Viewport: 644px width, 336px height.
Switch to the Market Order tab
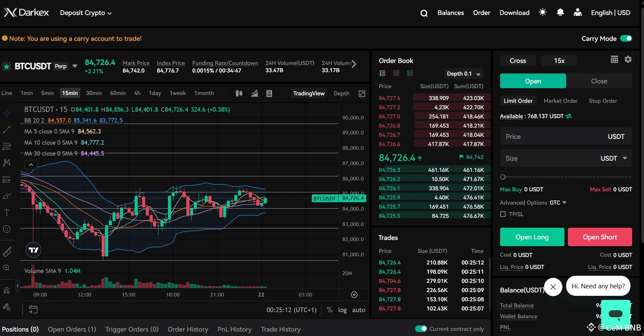click(x=561, y=101)
